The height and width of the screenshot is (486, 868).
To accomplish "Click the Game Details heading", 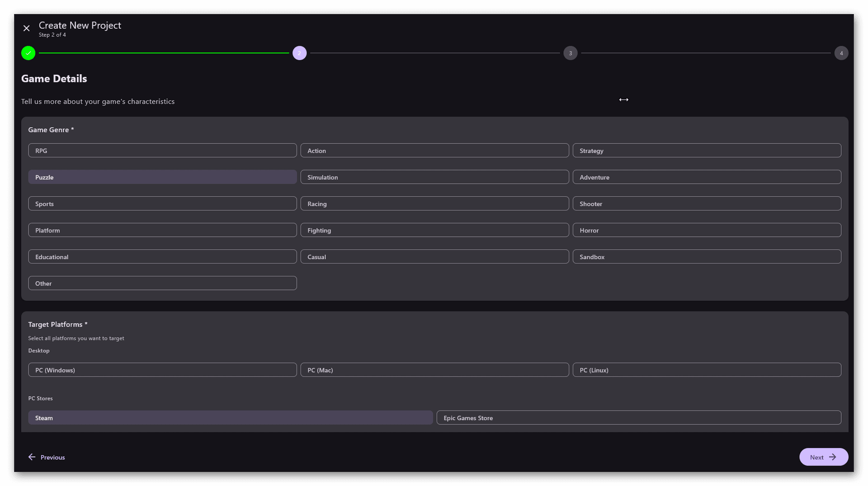I will point(54,79).
